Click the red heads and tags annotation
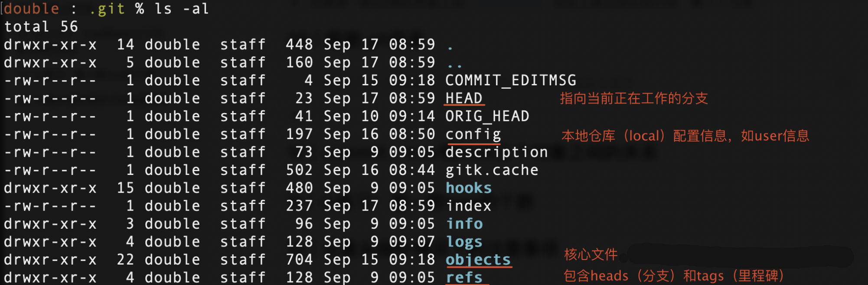Image resolution: width=868 pixels, height=285 pixels. 674,276
